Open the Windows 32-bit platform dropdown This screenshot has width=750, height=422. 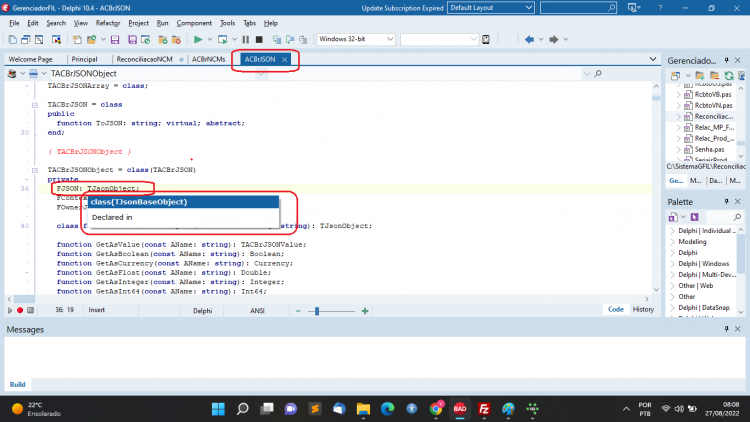pyautogui.click(x=356, y=39)
